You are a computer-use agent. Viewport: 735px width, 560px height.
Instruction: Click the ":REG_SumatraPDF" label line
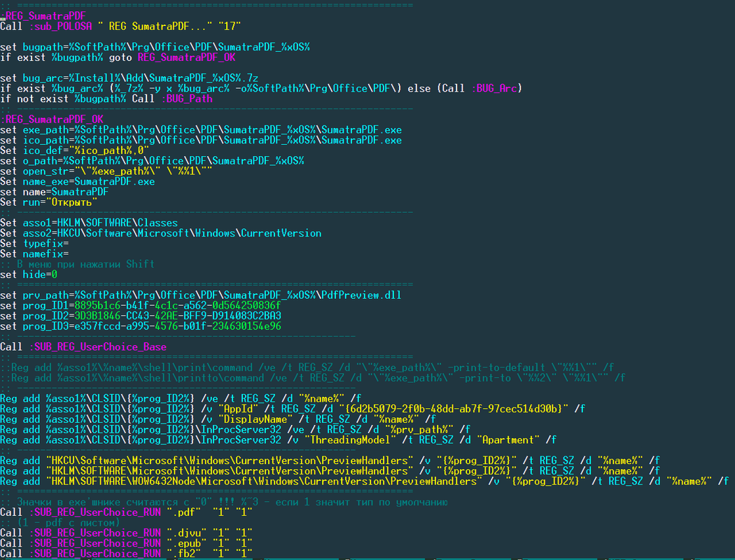coord(43,16)
